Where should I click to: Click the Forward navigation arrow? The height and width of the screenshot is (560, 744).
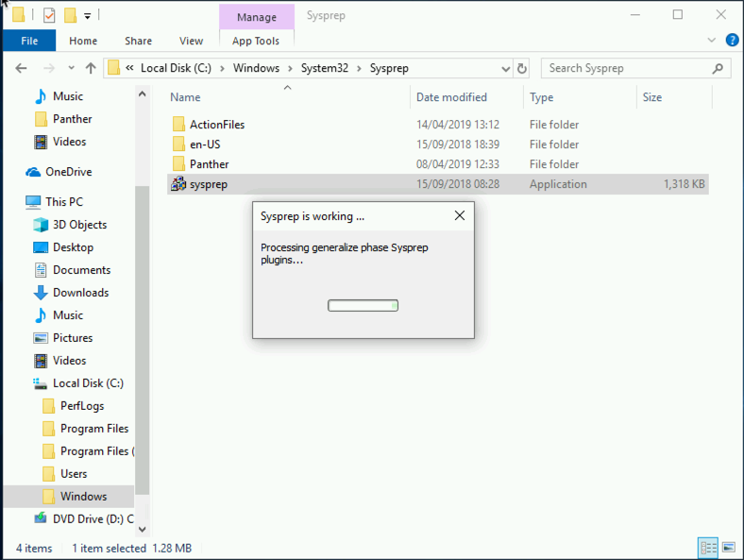click(48, 68)
